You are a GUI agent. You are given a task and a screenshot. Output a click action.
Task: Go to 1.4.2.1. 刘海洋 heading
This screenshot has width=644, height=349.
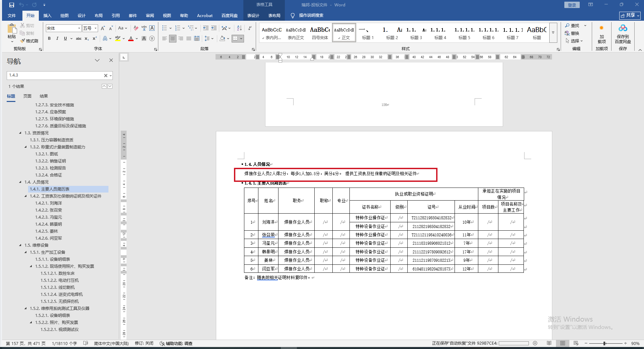pos(49,203)
